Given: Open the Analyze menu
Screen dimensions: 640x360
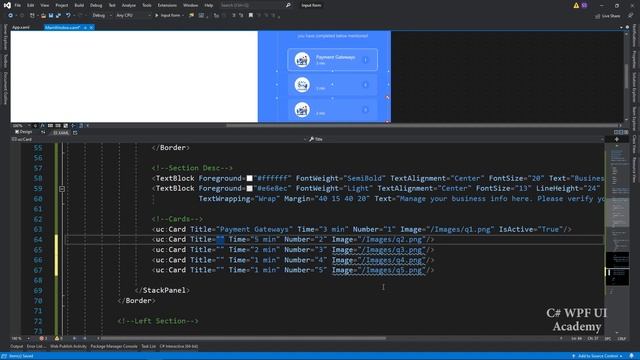Looking at the screenshot, I should point(129,5).
